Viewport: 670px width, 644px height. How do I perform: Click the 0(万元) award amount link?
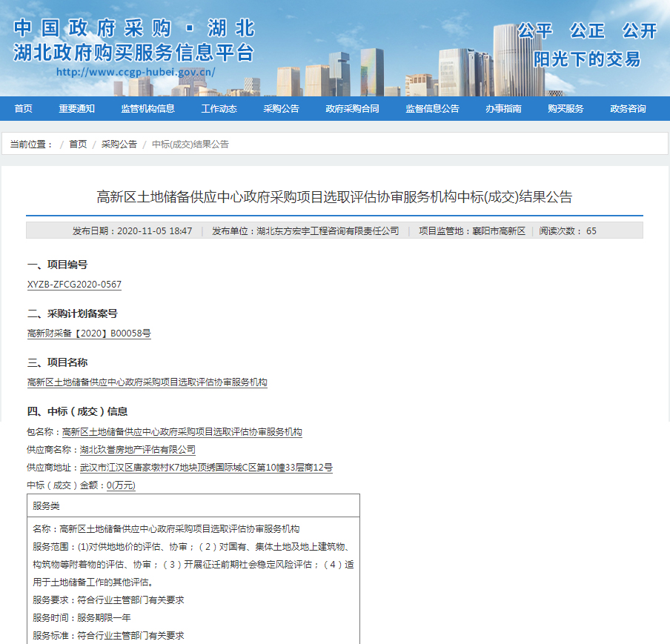123,485
